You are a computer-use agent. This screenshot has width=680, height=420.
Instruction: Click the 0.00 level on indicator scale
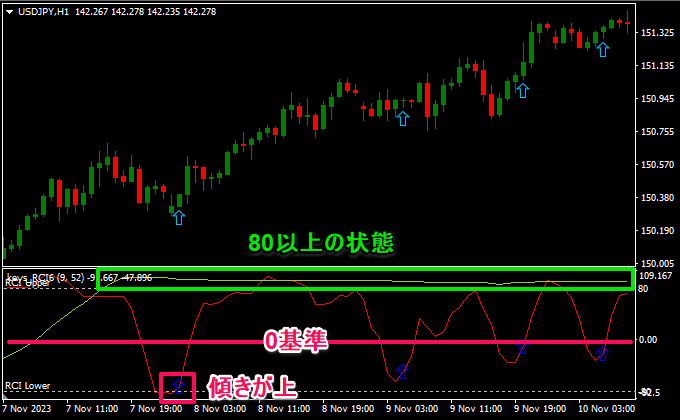click(x=650, y=340)
